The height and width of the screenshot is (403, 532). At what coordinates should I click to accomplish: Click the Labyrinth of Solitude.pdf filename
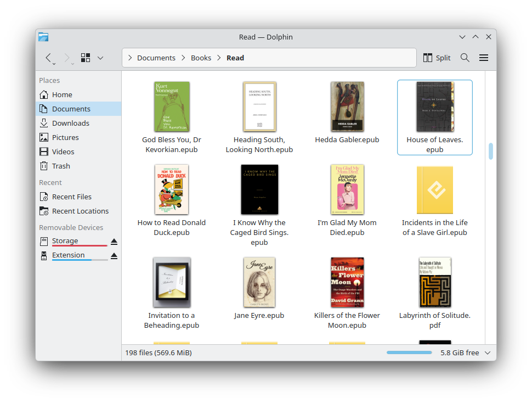click(x=435, y=320)
